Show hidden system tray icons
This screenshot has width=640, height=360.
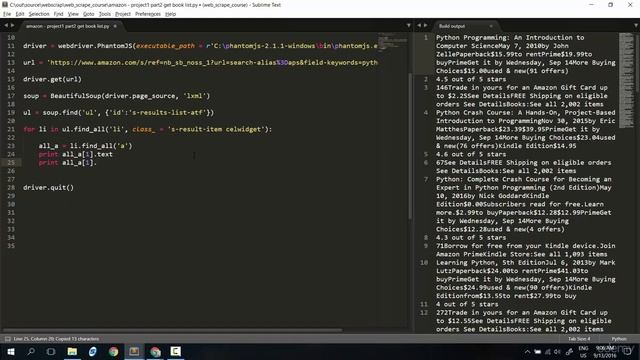[x=527, y=352]
